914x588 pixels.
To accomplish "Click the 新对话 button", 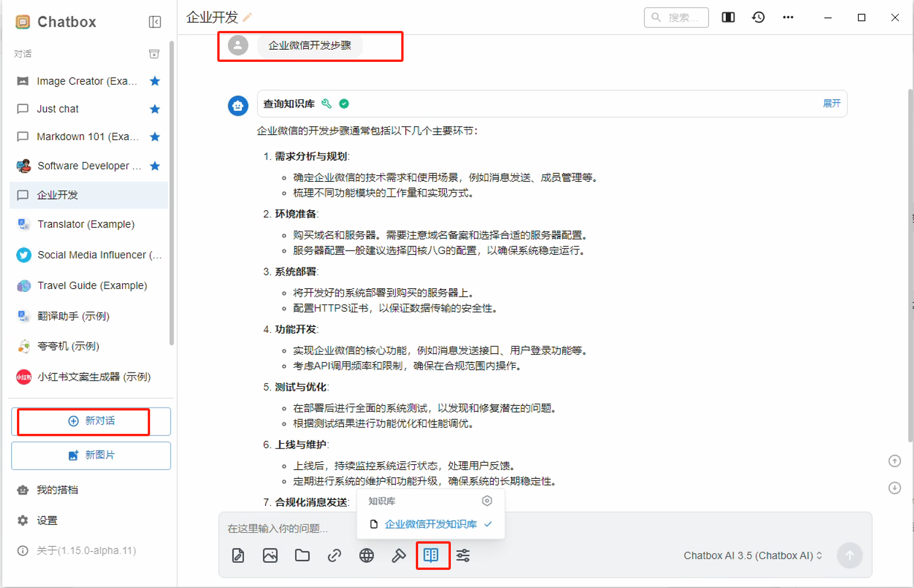I will 91,421.
